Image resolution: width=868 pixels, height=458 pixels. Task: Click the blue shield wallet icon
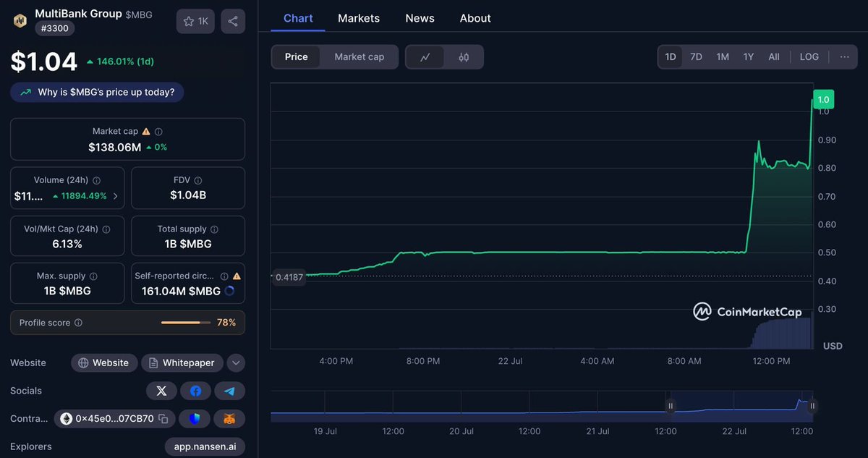(195, 418)
